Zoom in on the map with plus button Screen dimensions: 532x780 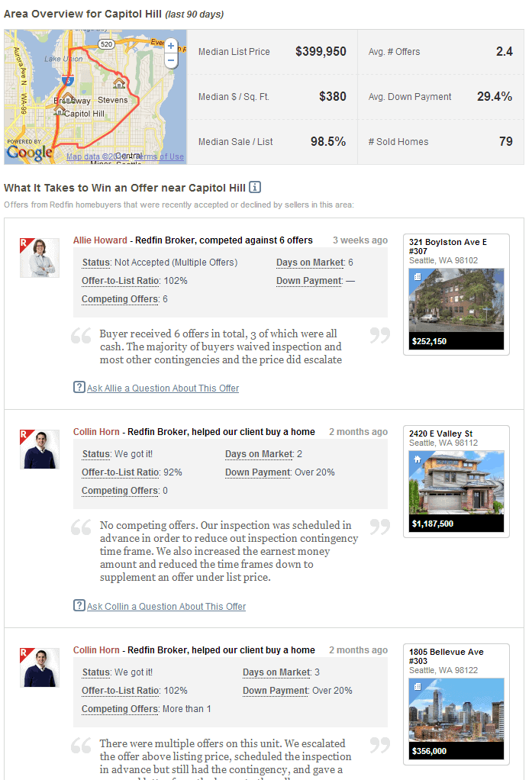pyautogui.click(x=171, y=47)
